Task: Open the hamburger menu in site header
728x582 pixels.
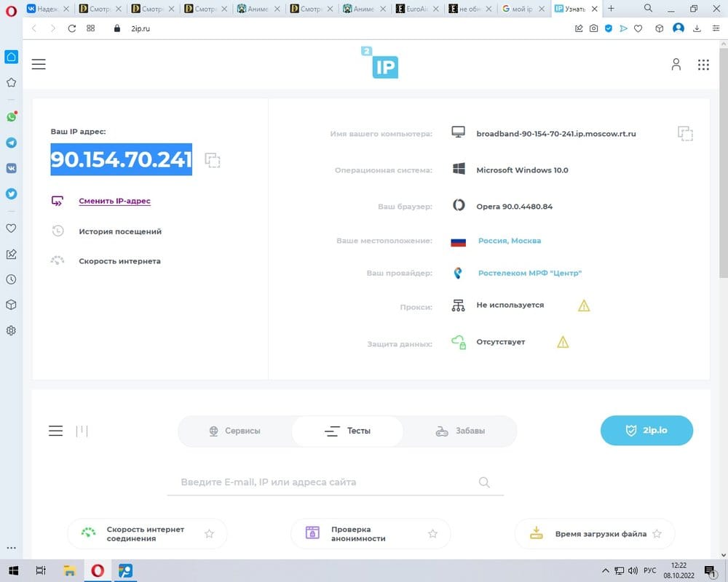Action: pos(39,65)
